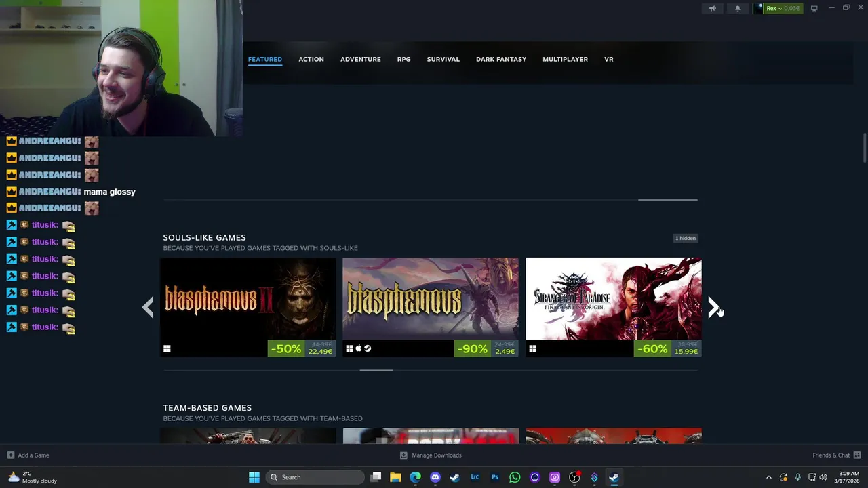This screenshot has height=488, width=868.
Task: Click the Souls-Like Games section heading
Action: point(204,237)
